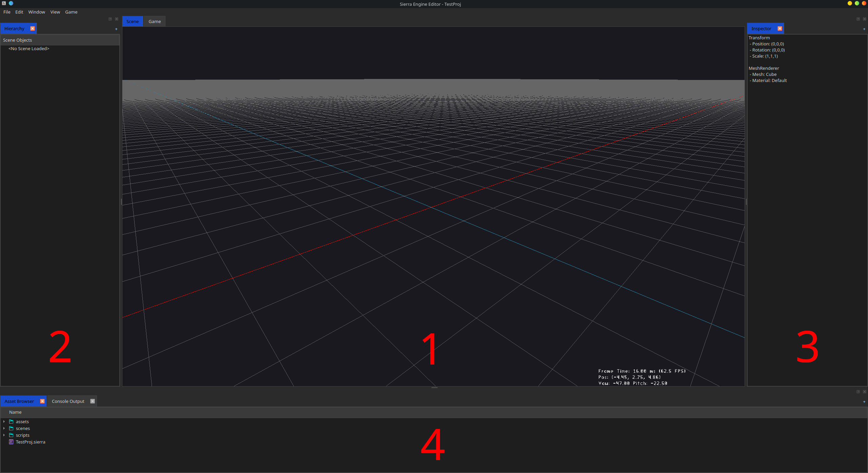The height and width of the screenshot is (473, 868).
Task: Undock the Hierarchy panel with its float icon
Action: pyautogui.click(x=110, y=19)
